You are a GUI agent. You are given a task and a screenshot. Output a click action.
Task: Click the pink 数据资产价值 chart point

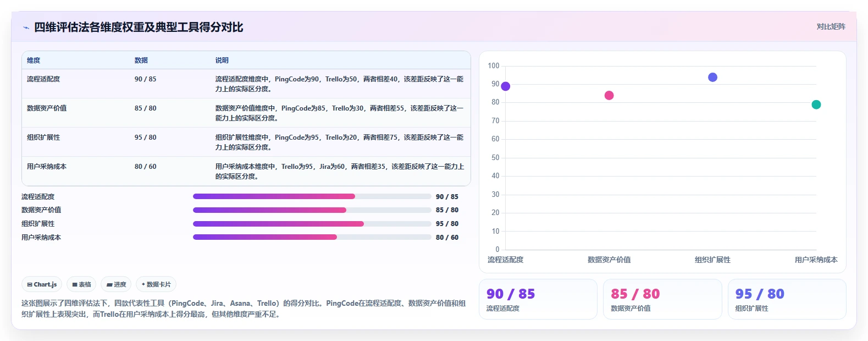coord(609,95)
